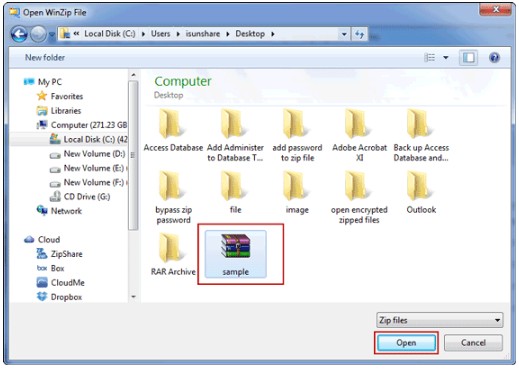Select the Back up Access Database folder
Image resolution: width=519 pixels, height=369 pixels.
click(421, 135)
